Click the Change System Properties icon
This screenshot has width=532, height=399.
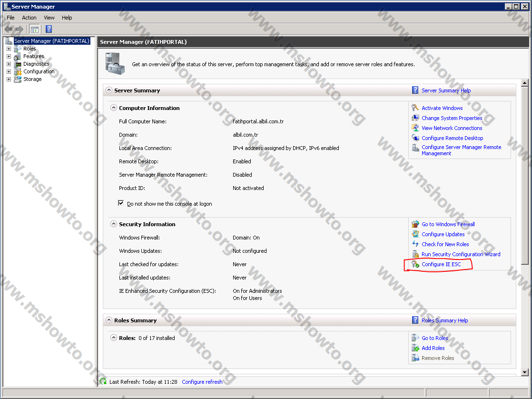tap(415, 118)
